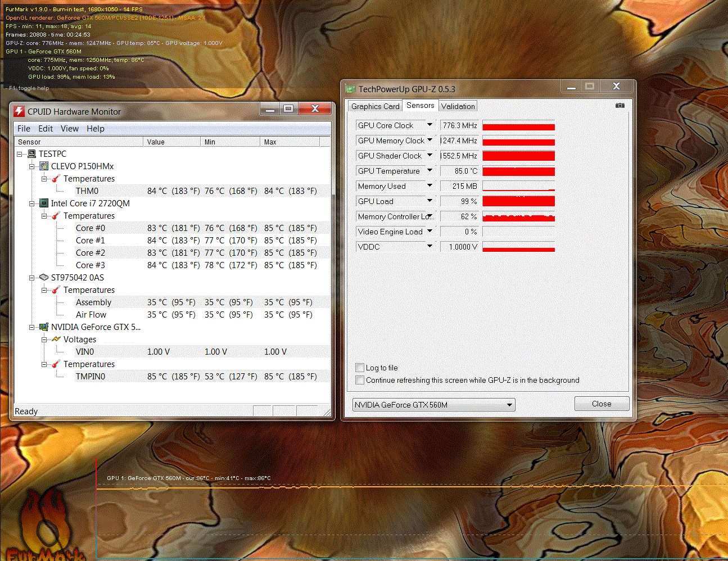Click the Value column header
Screen dimensions: 728x561
[172, 142]
